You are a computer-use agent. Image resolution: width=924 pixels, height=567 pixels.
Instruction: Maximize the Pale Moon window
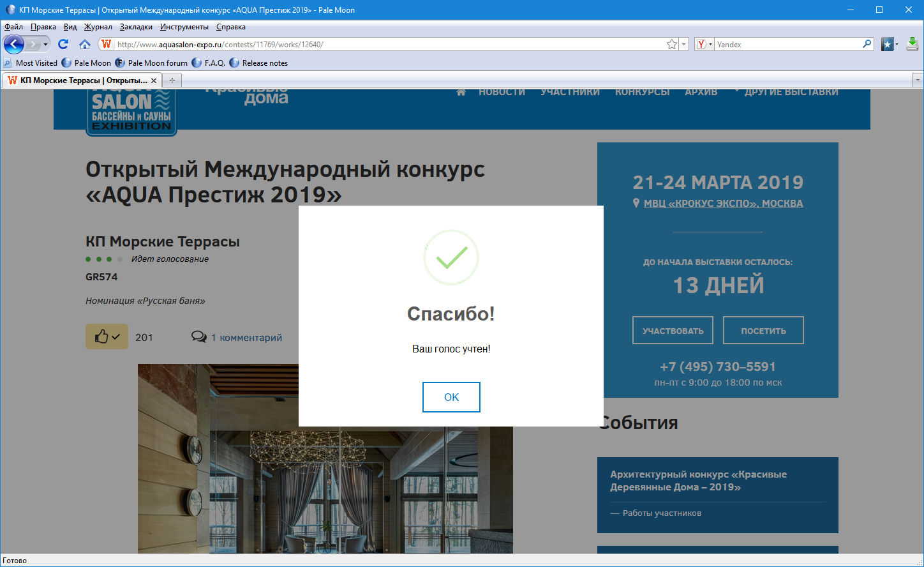coord(879,10)
